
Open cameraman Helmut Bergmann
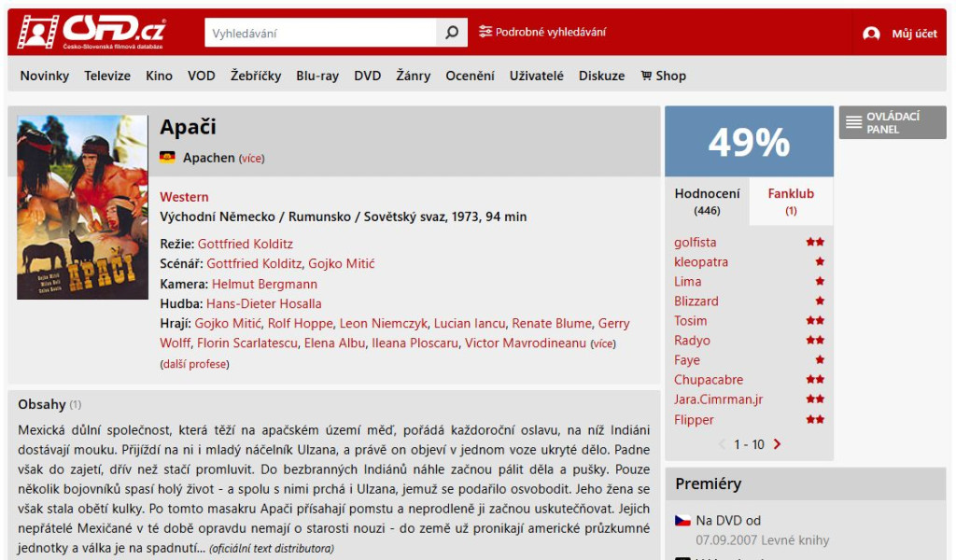pos(264,284)
